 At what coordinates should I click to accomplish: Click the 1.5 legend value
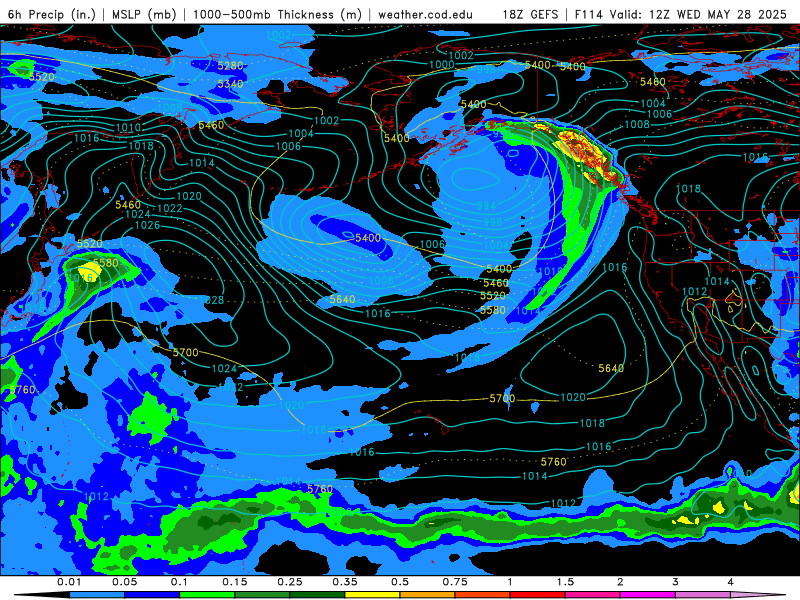565,582
